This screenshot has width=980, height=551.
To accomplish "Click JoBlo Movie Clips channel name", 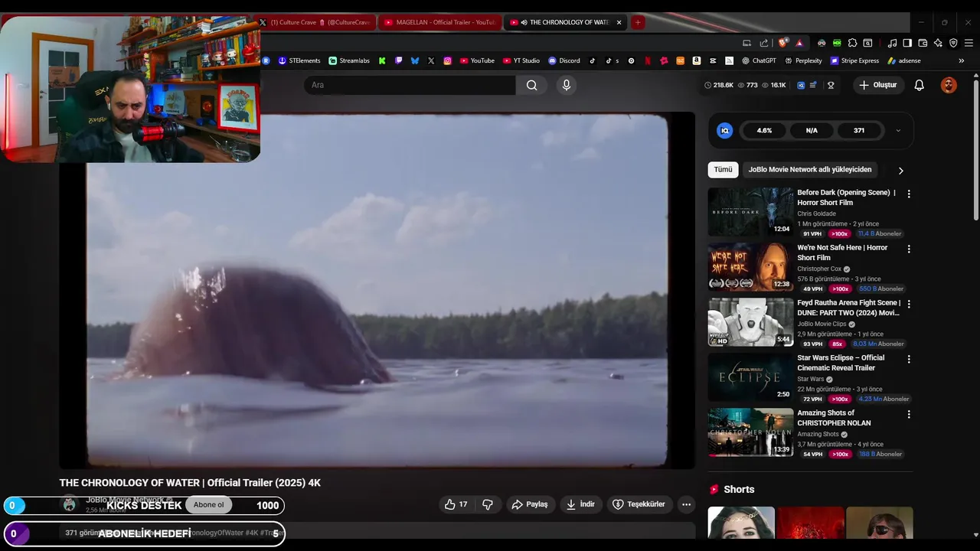I will (822, 324).
